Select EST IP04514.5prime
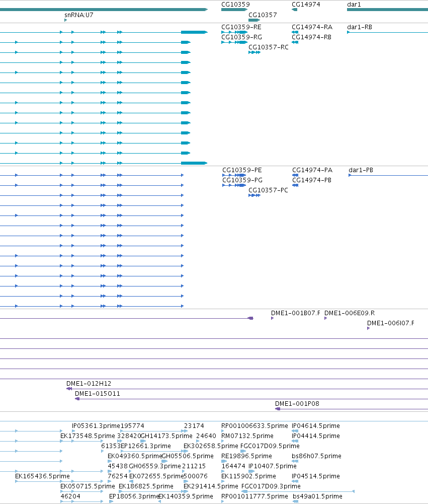Image resolution: width=428 pixels, height=504 pixels. click(x=316, y=476)
